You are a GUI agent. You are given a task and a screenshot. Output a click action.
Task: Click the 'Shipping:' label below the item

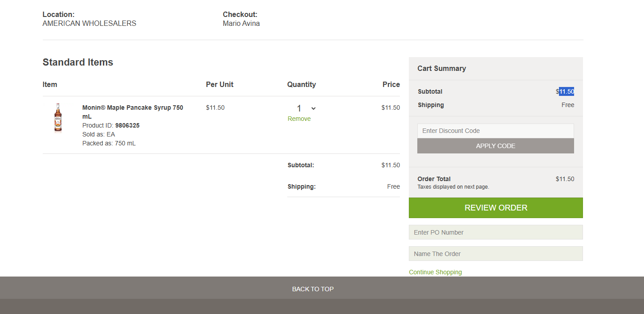pos(302,186)
